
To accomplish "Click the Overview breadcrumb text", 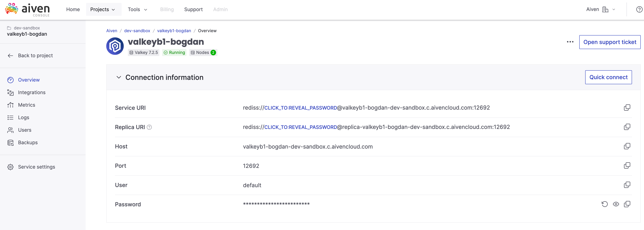I will [207, 31].
